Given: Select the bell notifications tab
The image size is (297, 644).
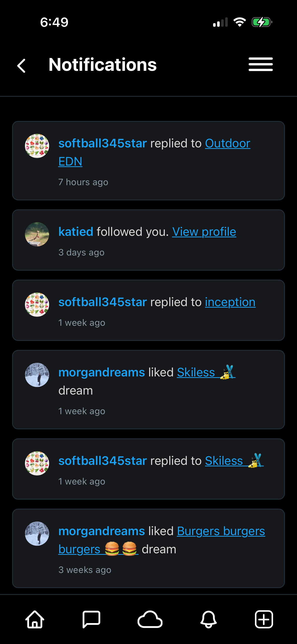Looking at the screenshot, I should pyautogui.click(x=209, y=619).
